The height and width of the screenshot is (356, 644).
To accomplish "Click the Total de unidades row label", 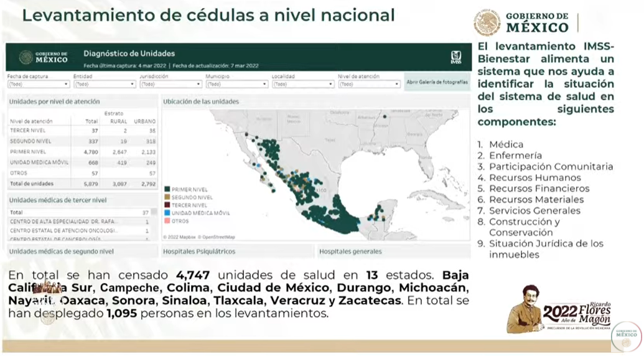I will 32,184.
